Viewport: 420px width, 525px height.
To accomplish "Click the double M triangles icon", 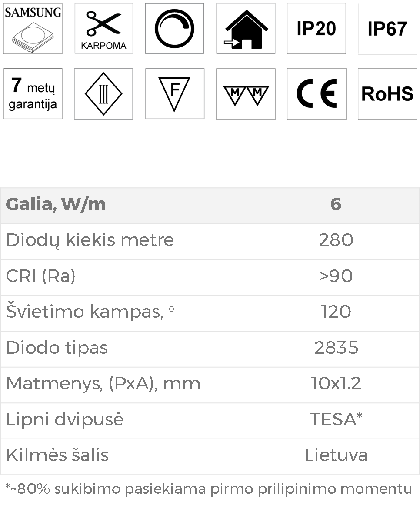I will pyautogui.click(x=246, y=93).
